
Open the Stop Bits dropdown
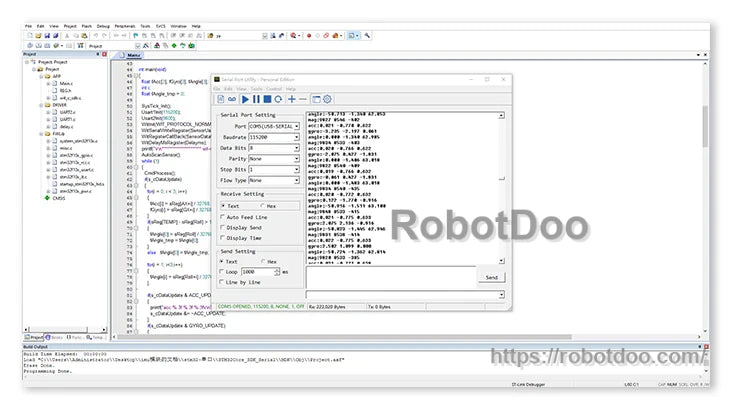pyautogui.click(x=274, y=169)
